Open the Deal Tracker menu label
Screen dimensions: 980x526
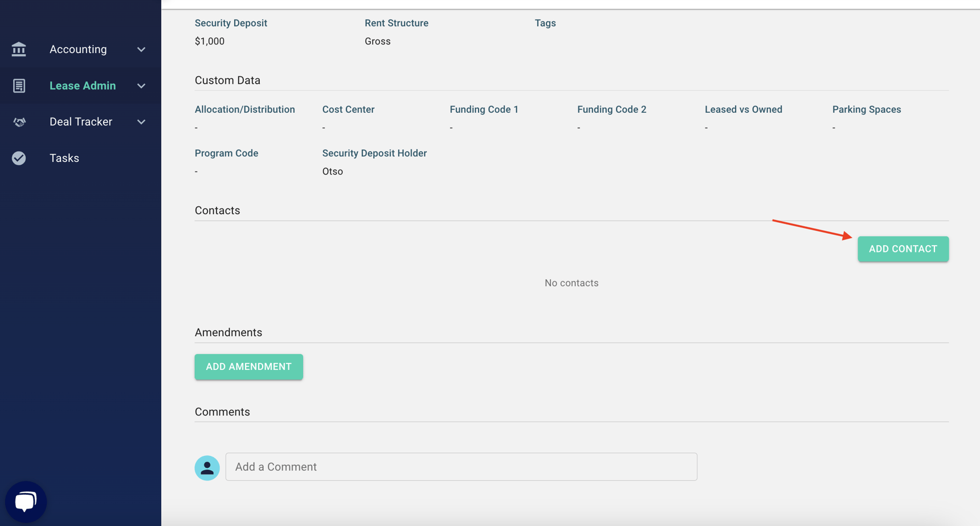[81, 122]
